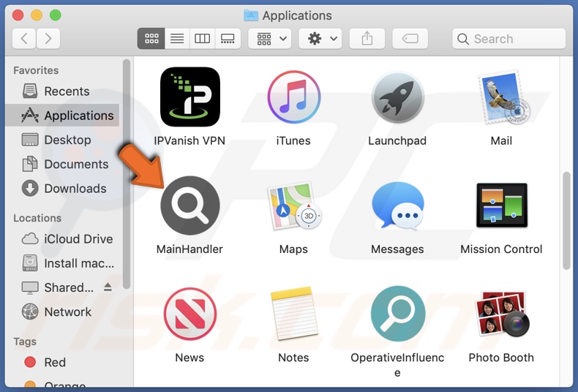Click the Edit Tags toolbar button

[x=410, y=38]
